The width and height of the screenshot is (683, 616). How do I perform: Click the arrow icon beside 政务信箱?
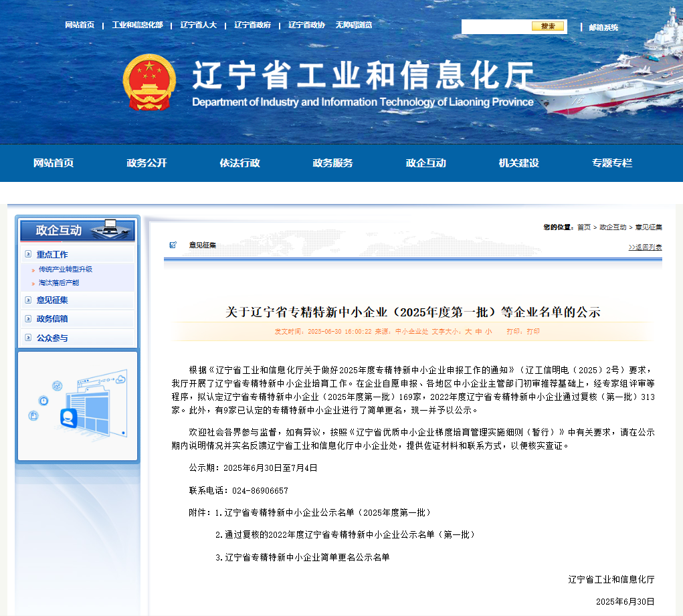click(x=28, y=319)
